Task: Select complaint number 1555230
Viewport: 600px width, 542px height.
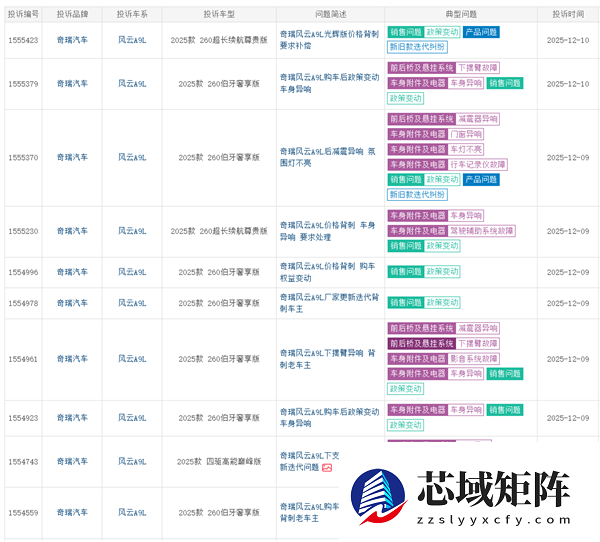Action: pos(23,231)
